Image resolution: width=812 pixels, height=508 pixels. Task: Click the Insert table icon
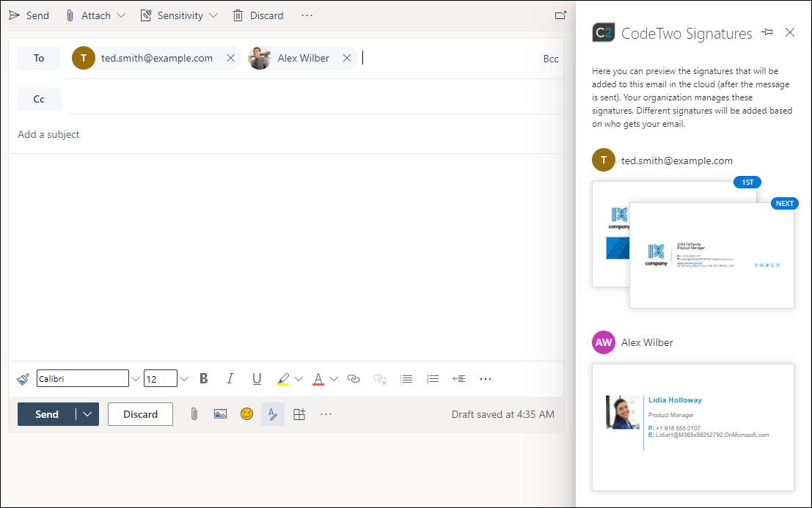pyautogui.click(x=299, y=414)
